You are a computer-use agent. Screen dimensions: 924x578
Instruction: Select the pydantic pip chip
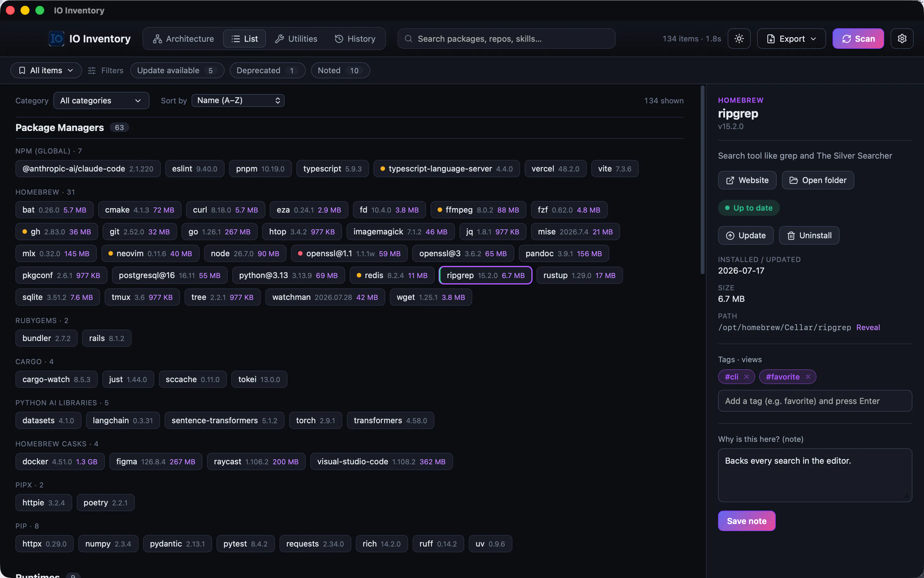(177, 544)
